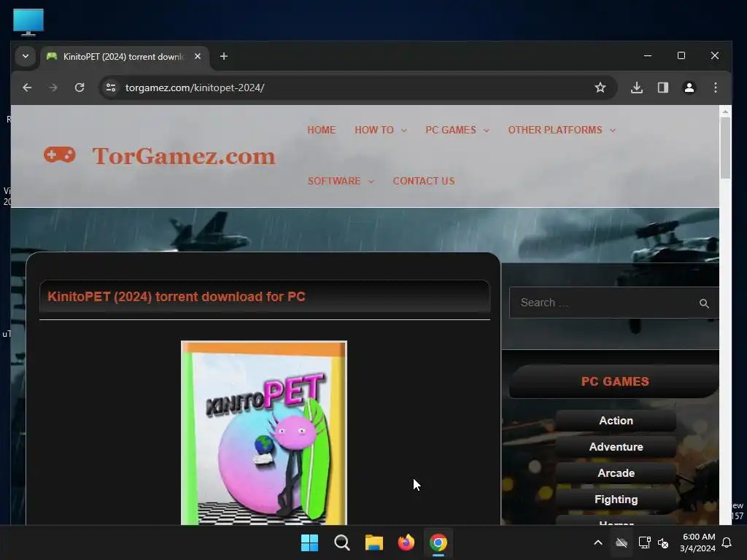Image resolution: width=747 pixels, height=560 pixels.
Task: Open the Chrome three-dot menu
Action: point(715,87)
